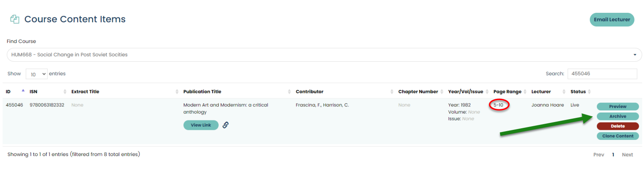
Task: Go to the Next page of entries
Action: [627, 155]
